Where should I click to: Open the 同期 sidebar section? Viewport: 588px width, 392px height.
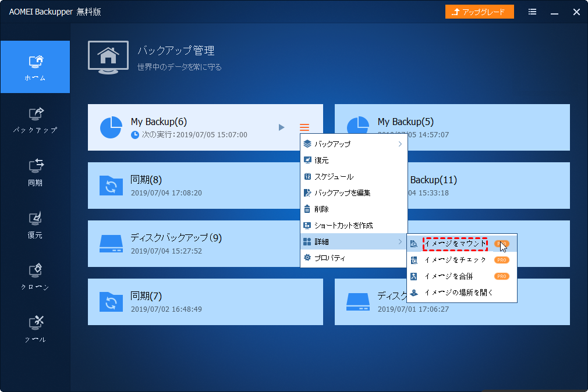tap(36, 172)
